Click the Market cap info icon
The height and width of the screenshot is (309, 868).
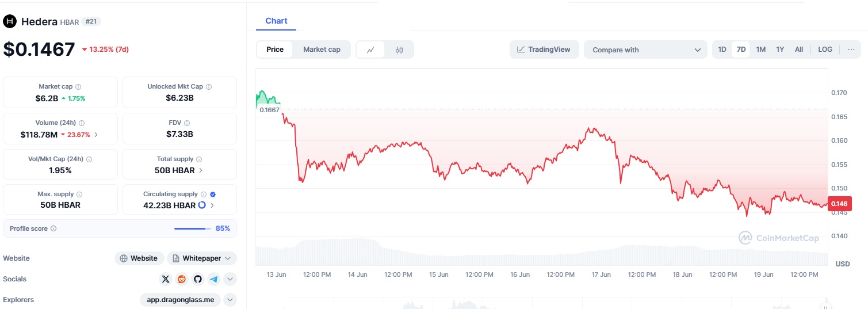coord(78,86)
